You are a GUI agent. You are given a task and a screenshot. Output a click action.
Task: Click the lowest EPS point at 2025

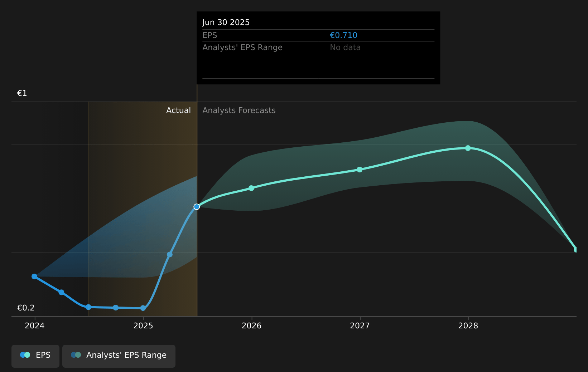[143, 308]
